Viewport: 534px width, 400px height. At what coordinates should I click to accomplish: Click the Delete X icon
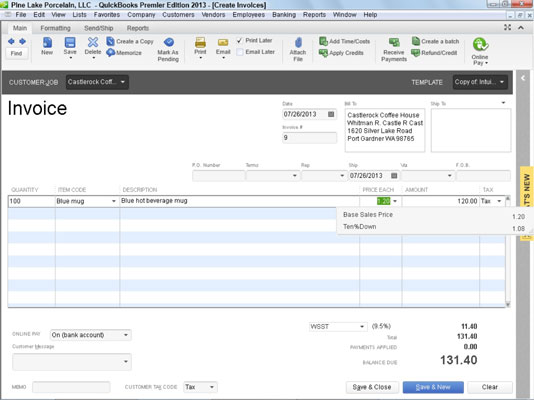pos(93,42)
